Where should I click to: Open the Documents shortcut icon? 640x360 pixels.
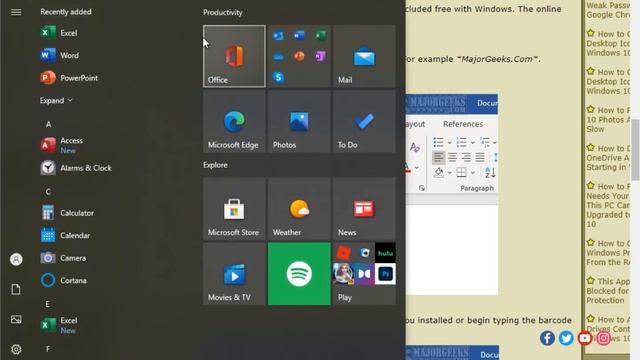coord(16,289)
